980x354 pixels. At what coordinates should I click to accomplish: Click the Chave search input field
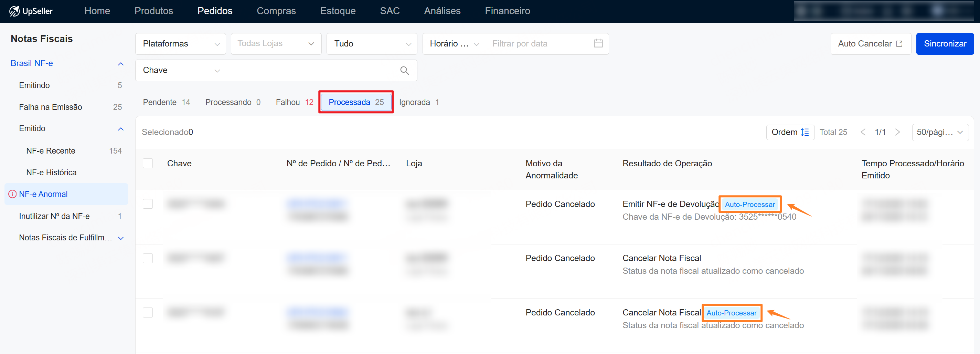point(312,70)
